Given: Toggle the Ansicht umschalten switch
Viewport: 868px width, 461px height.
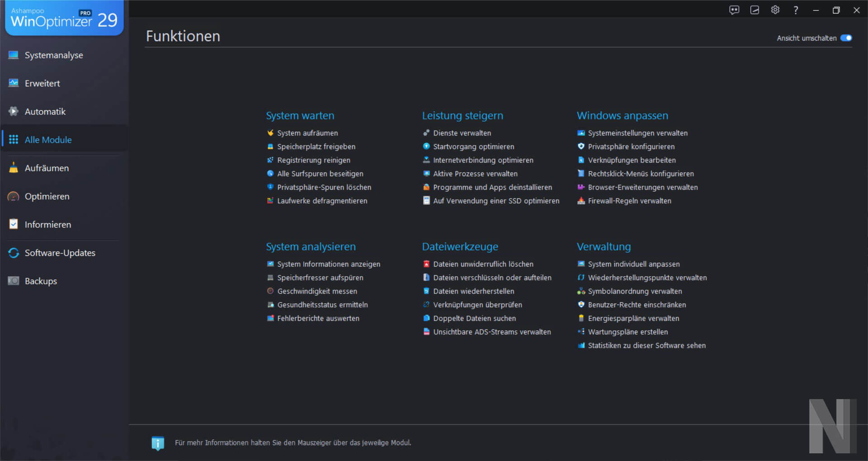Looking at the screenshot, I should point(846,38).
